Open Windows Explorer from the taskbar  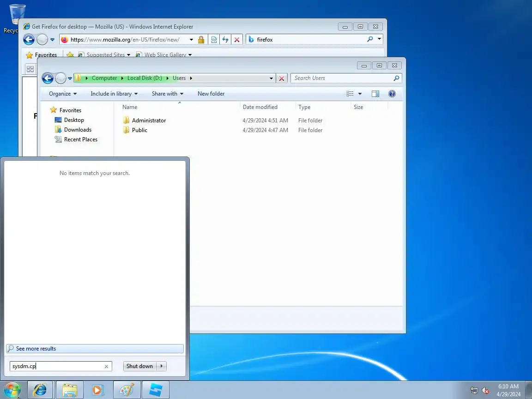pos(70,390)
